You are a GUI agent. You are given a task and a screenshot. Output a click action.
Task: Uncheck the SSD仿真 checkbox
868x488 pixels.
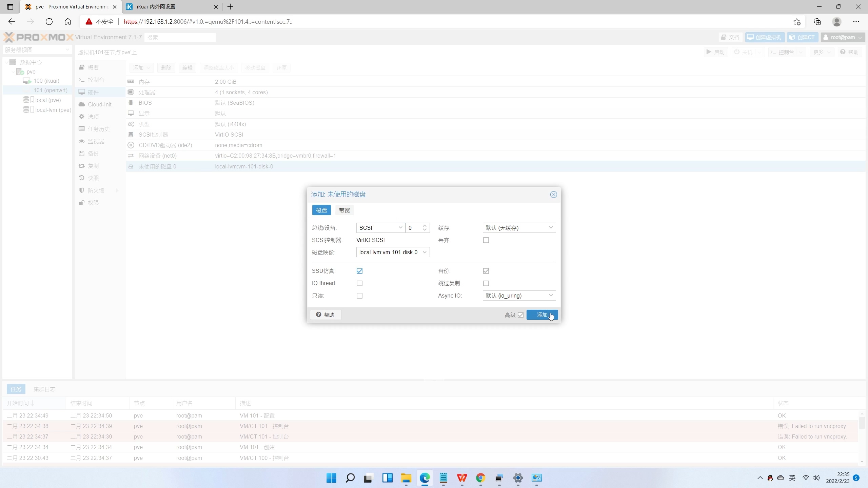[x=359, y=271]
